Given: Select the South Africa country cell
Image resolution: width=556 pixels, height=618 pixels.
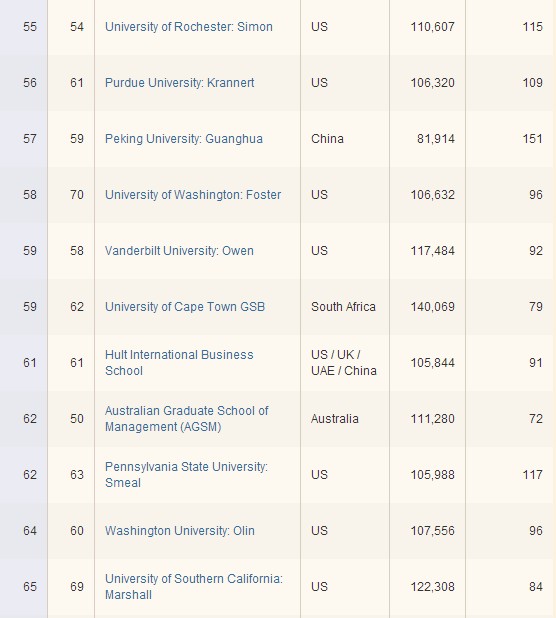Looking at the screenshot, I should pos(343,307).
